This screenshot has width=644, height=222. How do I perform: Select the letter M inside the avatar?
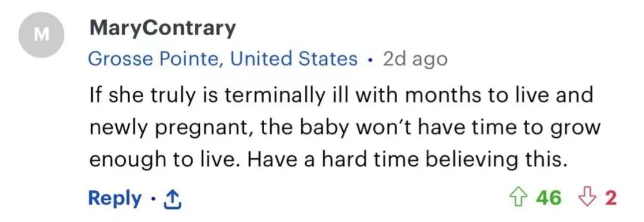coord(42,35)
